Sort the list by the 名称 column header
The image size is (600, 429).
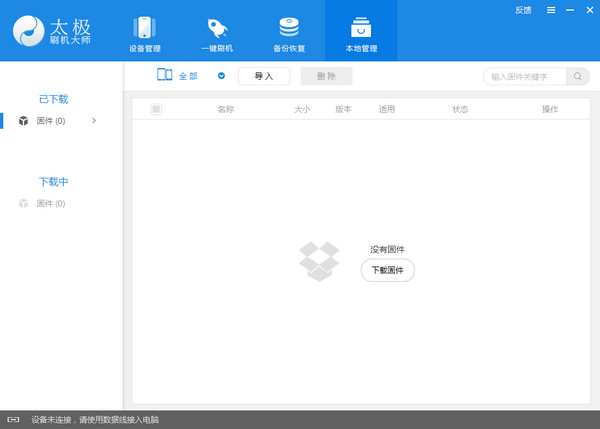(225, 109)
